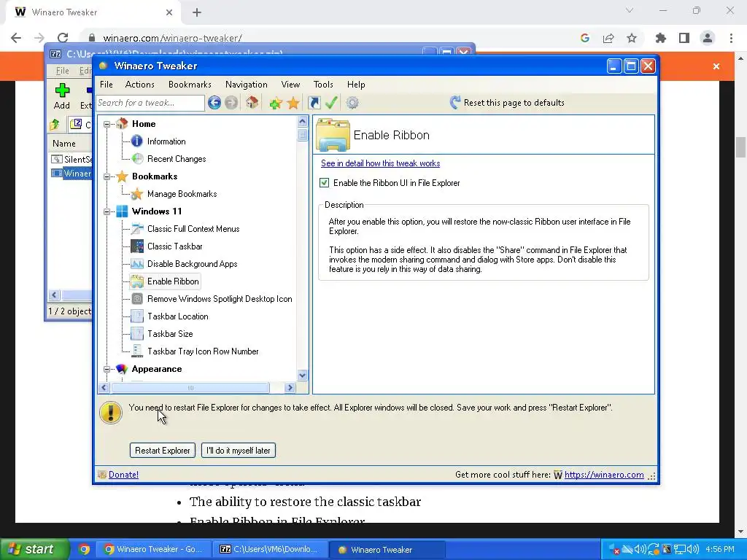Image resolution: width=747 pixels, height=560 pixels.
Task: Click the Windows start button
Action: [x=34, y=550]
